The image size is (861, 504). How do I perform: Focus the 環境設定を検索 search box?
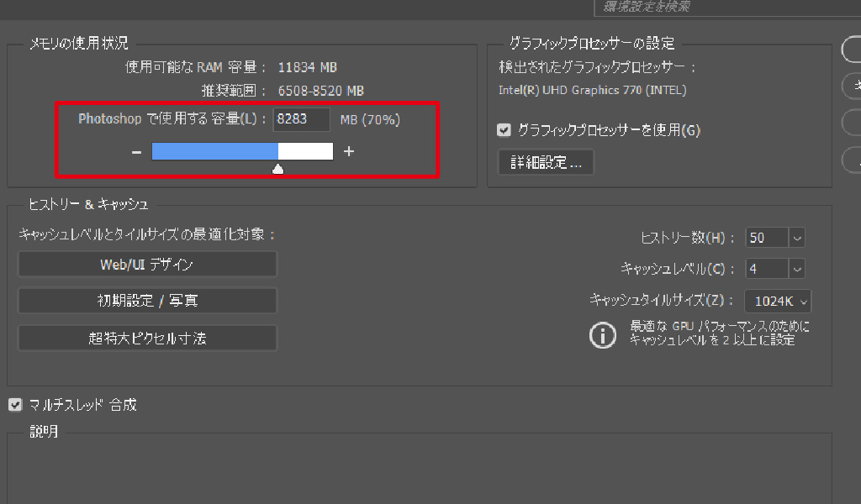[x=723, y=8]
